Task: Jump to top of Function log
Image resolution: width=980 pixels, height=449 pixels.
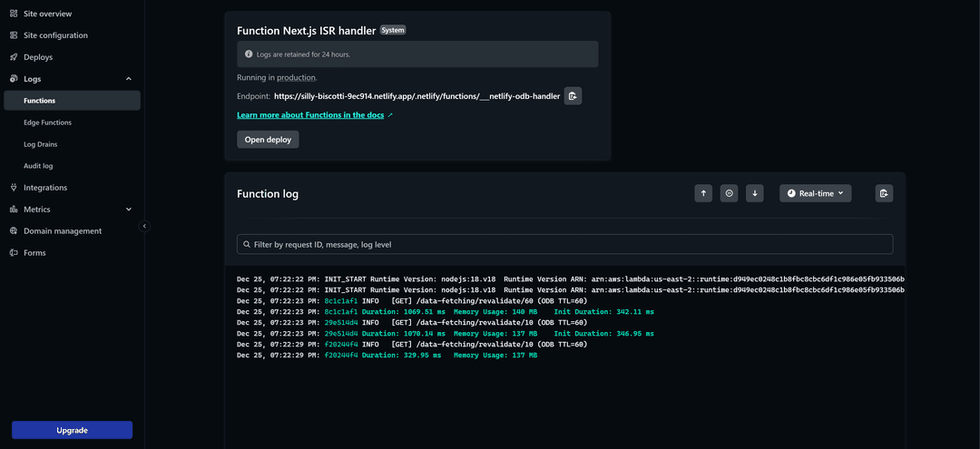Action: (703, 193)
